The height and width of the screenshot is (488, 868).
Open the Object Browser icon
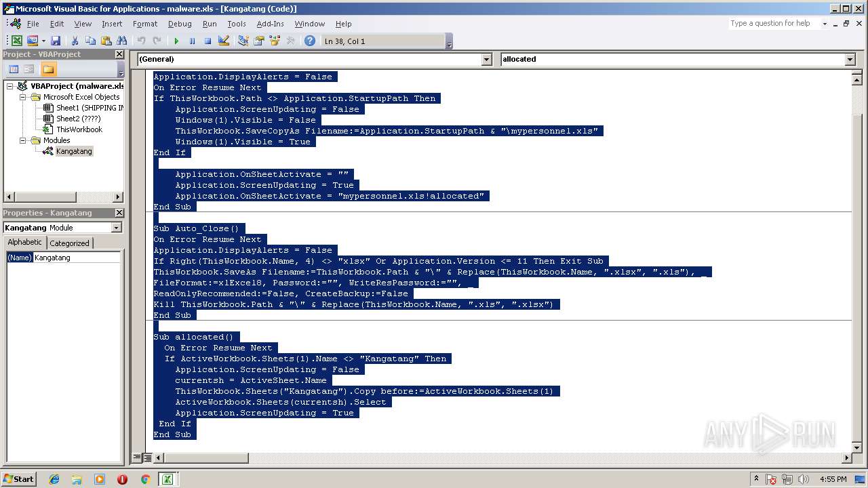pos(275,41)
